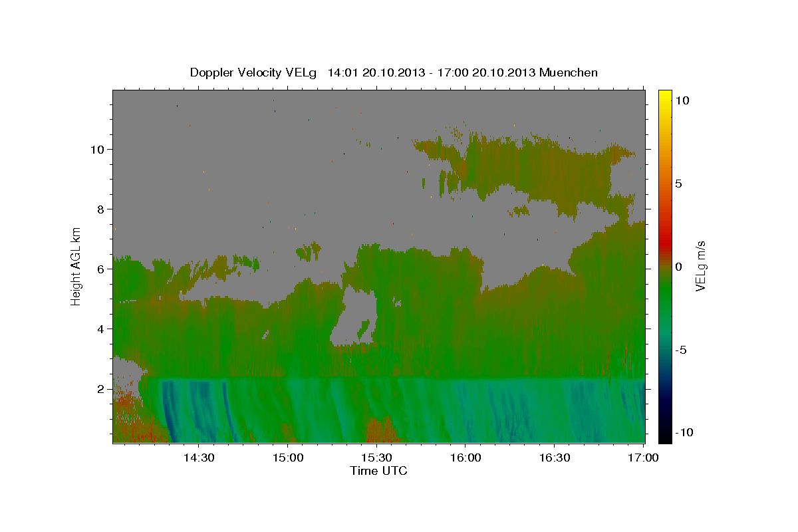Click the colorbar value 5 label

pos(678,184)
